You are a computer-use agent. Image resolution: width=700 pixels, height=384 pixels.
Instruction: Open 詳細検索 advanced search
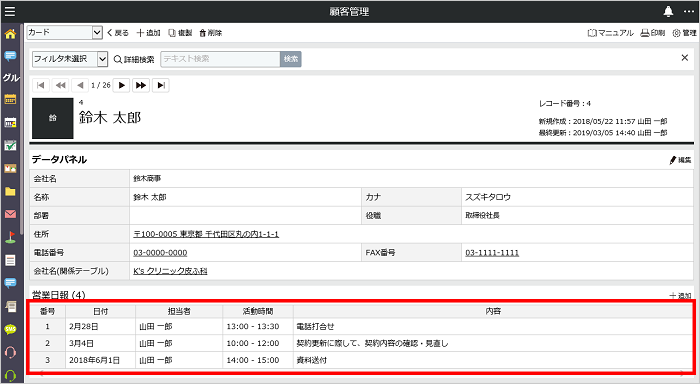coord(134,59)
